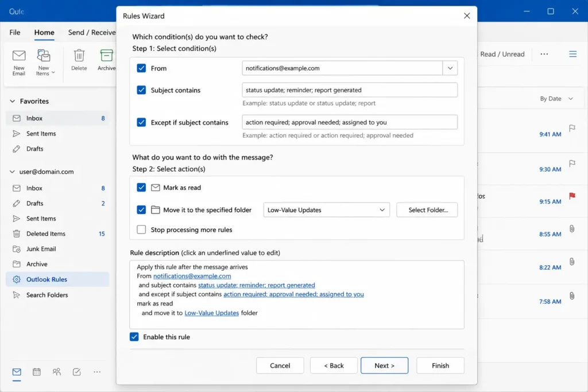Switch to People view icon
The image size is (588, 392).
(57, 372)
